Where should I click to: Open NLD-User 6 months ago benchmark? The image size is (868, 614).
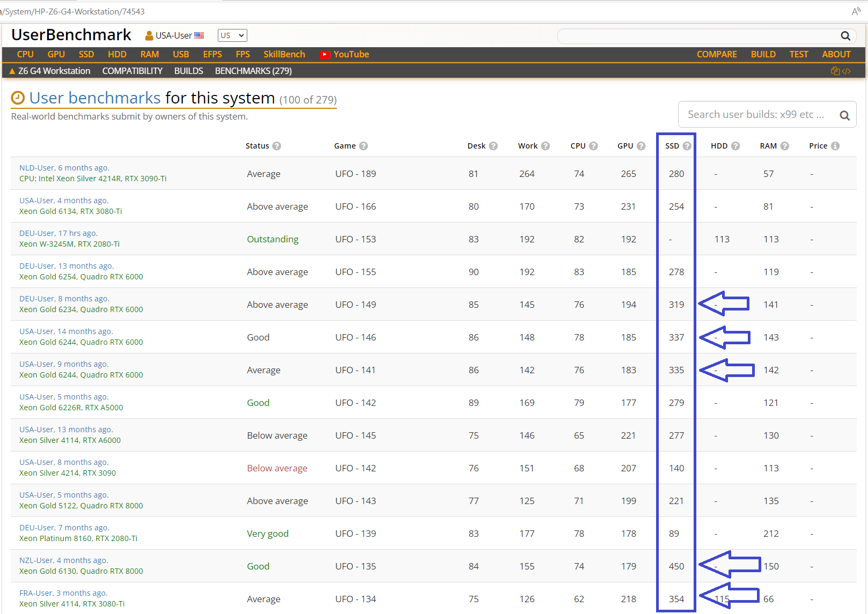[x=64, y=168]
